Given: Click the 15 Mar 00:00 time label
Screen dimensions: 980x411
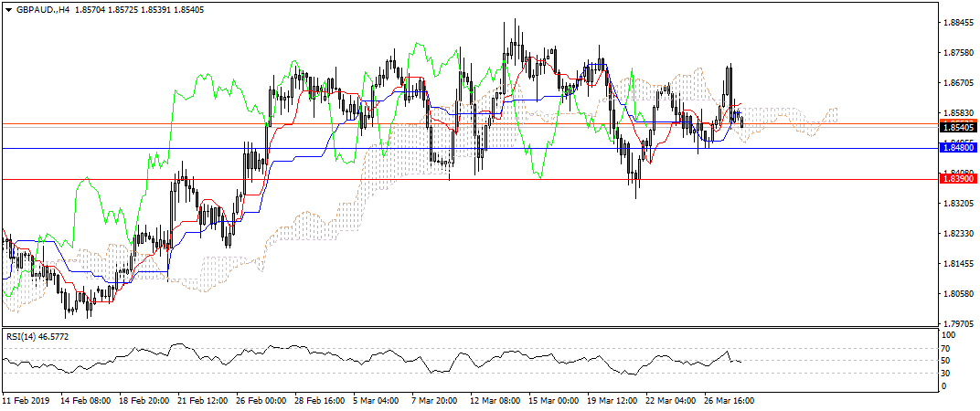Looking at the screenshot, I should (x=556, y=400).
